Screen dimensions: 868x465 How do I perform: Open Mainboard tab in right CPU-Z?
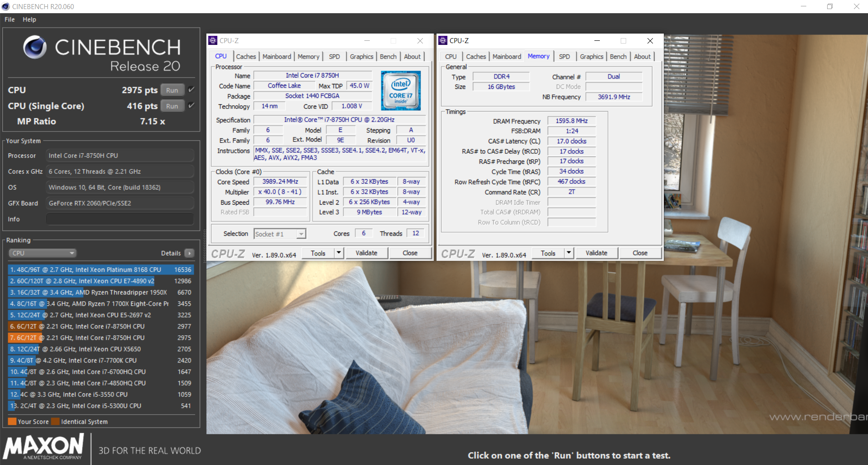point(507,56)
